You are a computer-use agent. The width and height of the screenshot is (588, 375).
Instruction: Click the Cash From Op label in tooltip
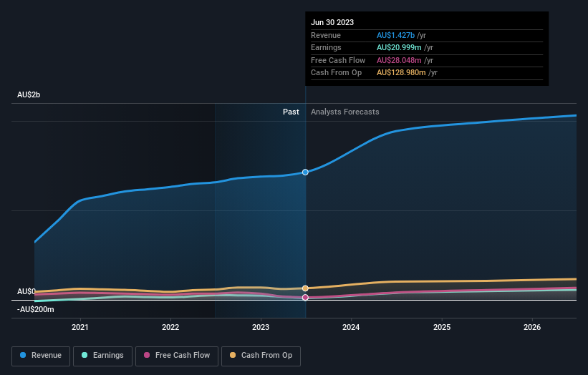pyautogui.click(x=337, y=73)
